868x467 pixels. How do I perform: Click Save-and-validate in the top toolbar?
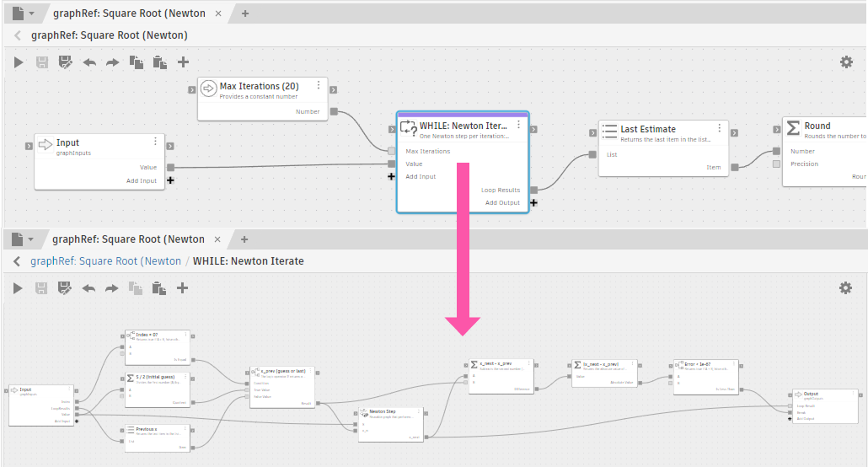(x=66, y=62)
